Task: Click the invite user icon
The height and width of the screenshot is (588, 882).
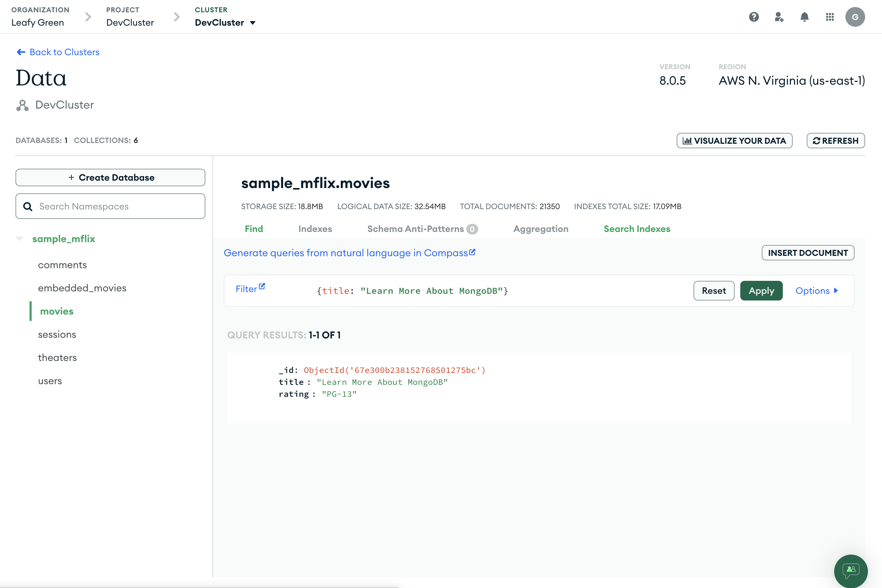Action: [779, 17]
